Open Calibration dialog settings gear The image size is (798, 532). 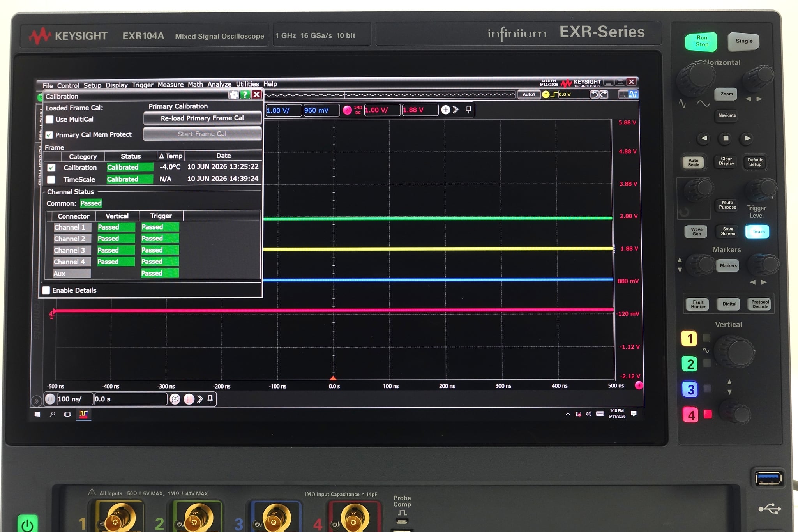tap(233, 95)
